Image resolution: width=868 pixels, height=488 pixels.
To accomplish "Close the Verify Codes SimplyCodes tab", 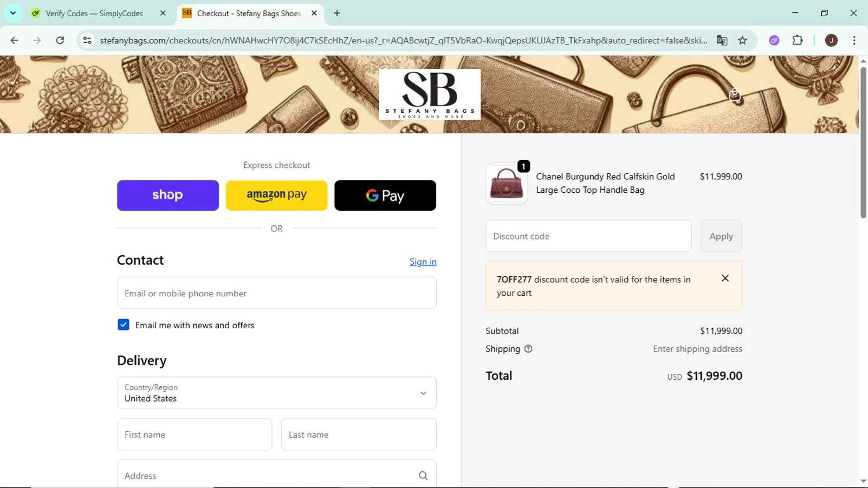I will pyautogui.click(x=163, y=13).
